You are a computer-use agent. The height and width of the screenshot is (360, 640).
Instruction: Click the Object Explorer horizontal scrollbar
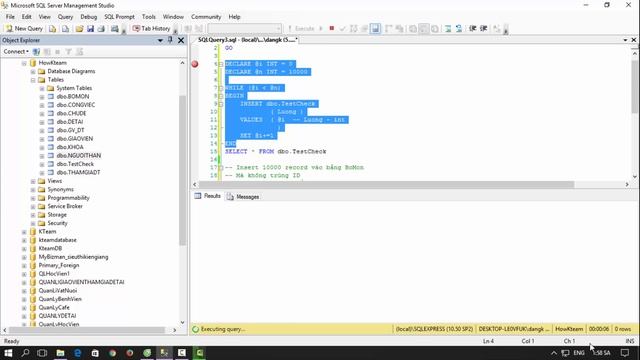click(x=87, y=330)
